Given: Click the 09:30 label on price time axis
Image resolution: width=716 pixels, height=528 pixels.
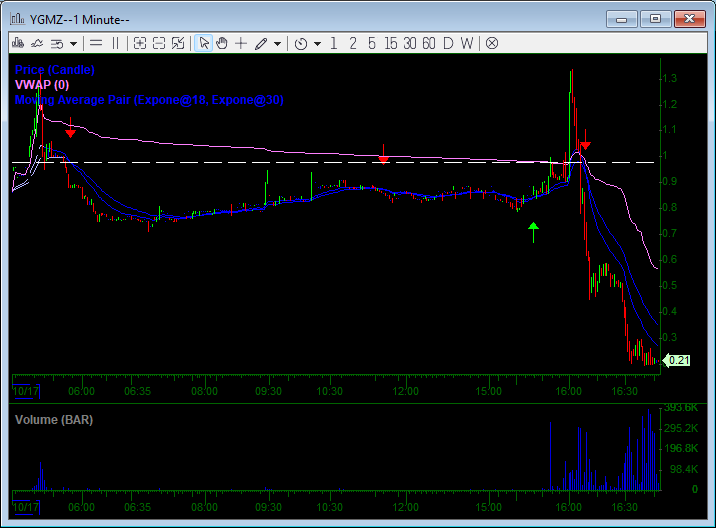Looking at the screenshot, I should click(268, 391).
